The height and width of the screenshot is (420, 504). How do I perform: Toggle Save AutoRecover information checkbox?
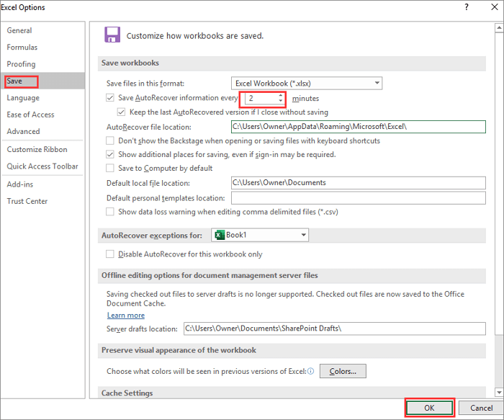110,98
